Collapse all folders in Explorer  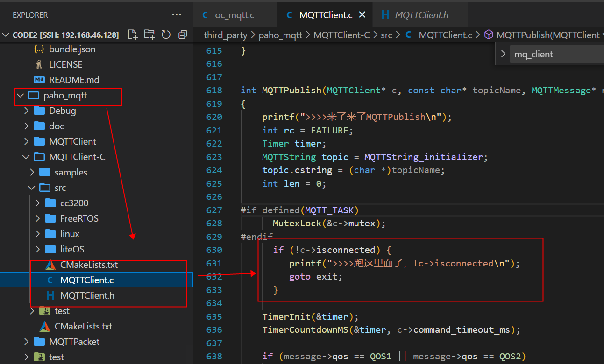coord(182,35)
